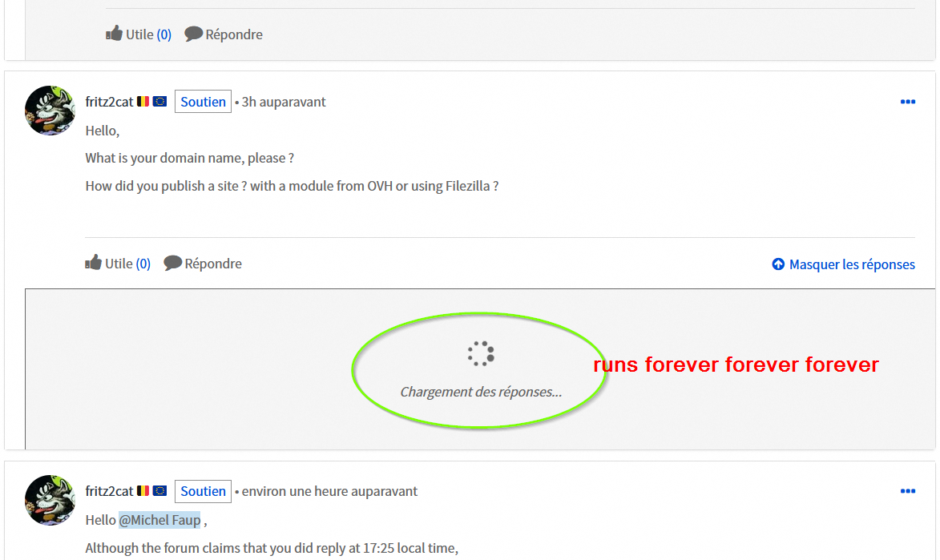Open the @Michel Faup mention

coord(159,520)
